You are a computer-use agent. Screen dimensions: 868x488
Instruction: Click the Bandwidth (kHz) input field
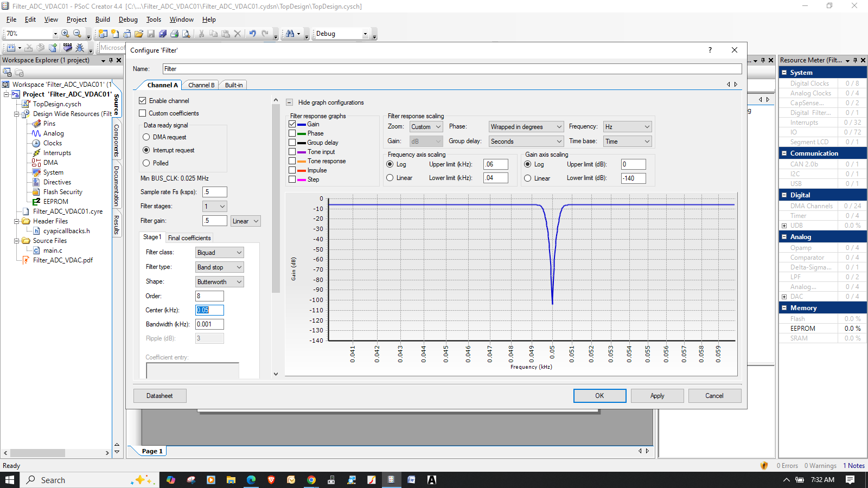(x=209, y=324)
